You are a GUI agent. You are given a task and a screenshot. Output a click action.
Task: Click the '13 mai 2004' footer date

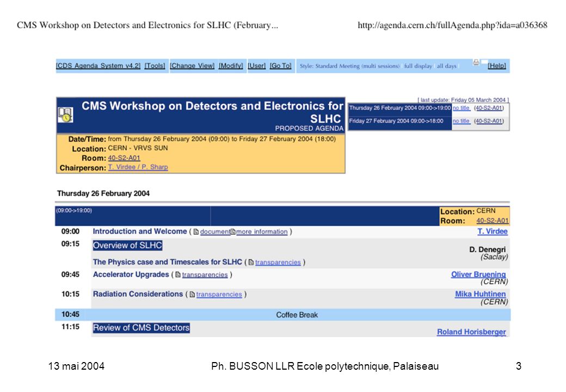(x=76, y=366)
